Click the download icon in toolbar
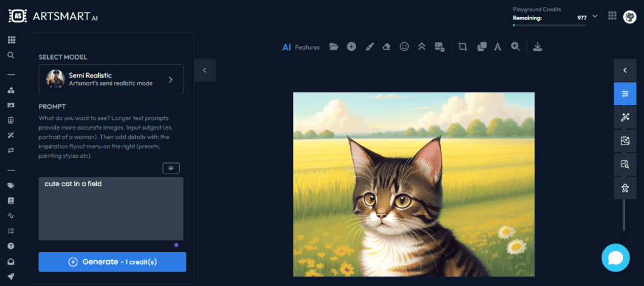The height and width of the screenshot is (286, 644). (538, 47)
